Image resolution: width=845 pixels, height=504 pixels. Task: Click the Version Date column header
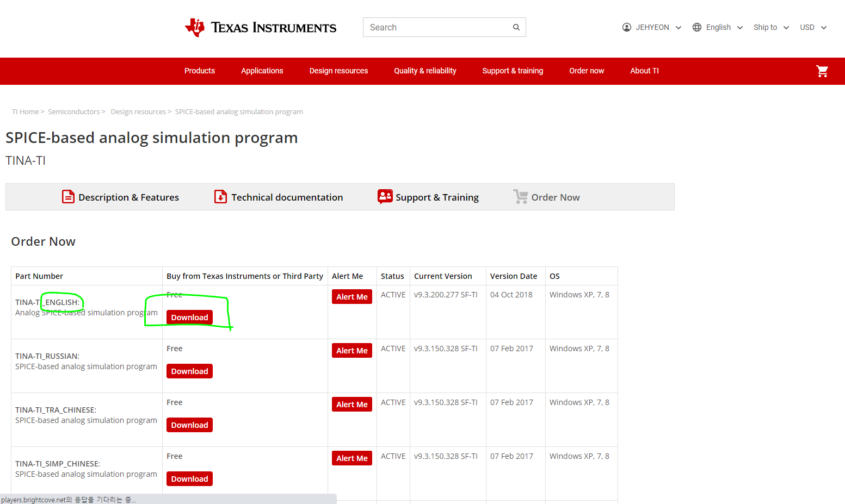pyautogui.click(x=514, y=276)
